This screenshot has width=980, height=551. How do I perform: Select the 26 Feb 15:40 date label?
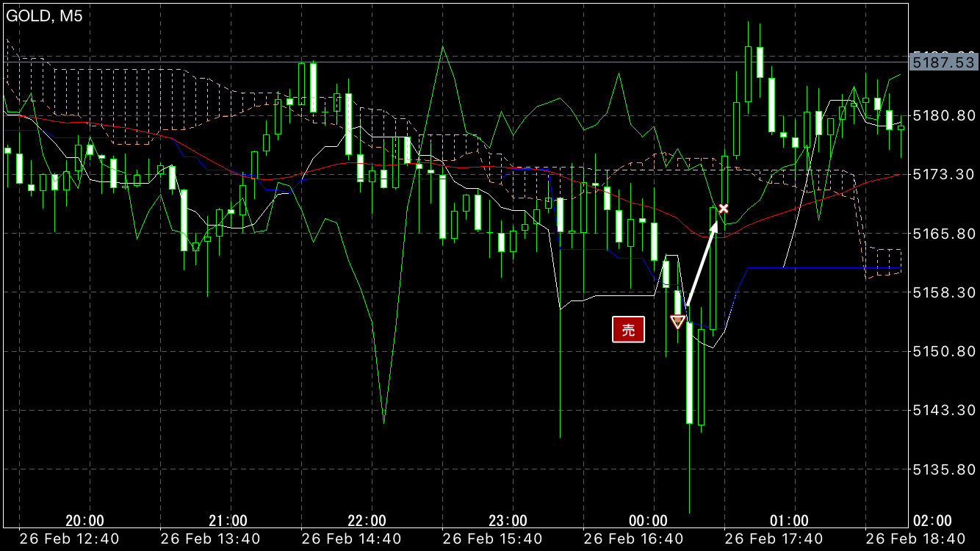coord(492,539)
